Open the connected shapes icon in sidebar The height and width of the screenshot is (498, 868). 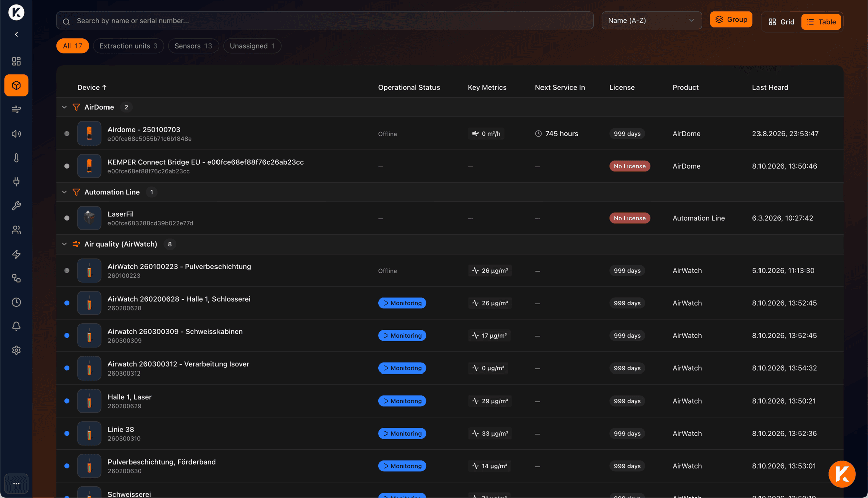[16, 278]
